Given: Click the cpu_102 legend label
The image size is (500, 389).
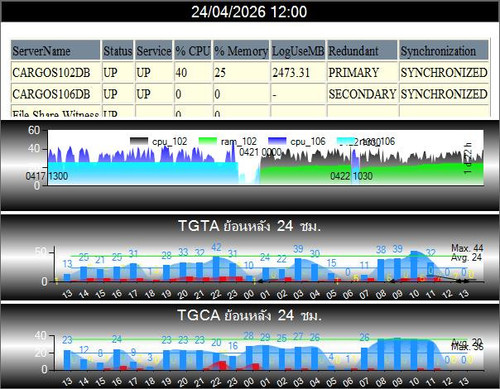Looking at the screenshot, I should click(x=169, y=141).
